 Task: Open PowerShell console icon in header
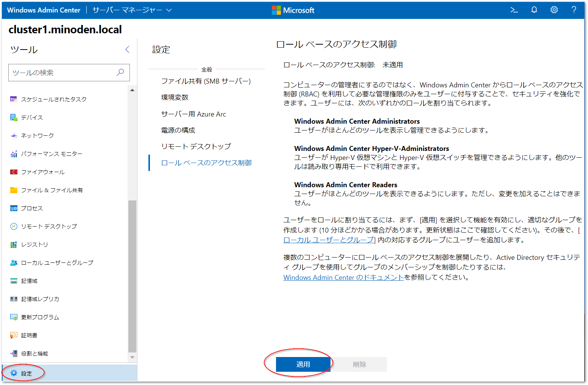pos(514,10)
